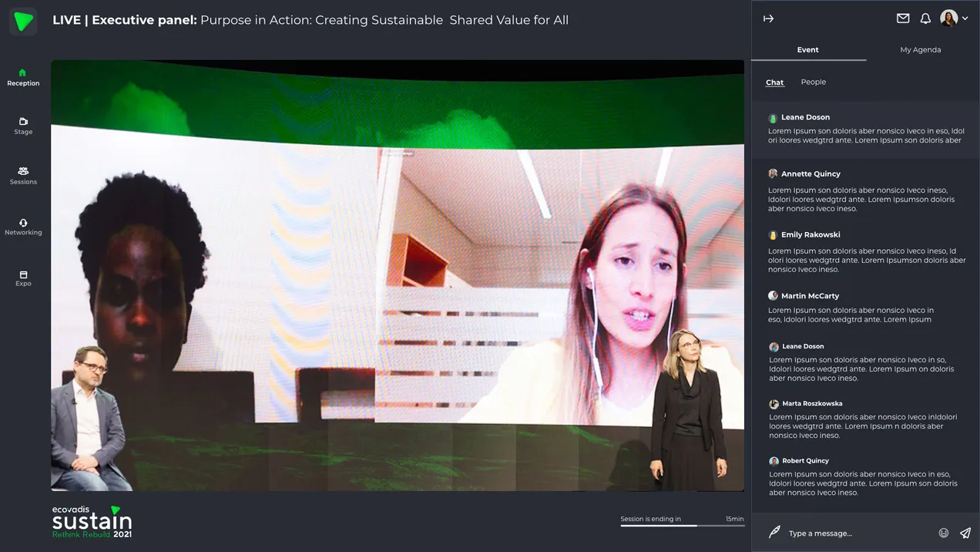The height and width of the screenshot is (552, 980).
Task: Click the green app logo
Action: [23, 21]
